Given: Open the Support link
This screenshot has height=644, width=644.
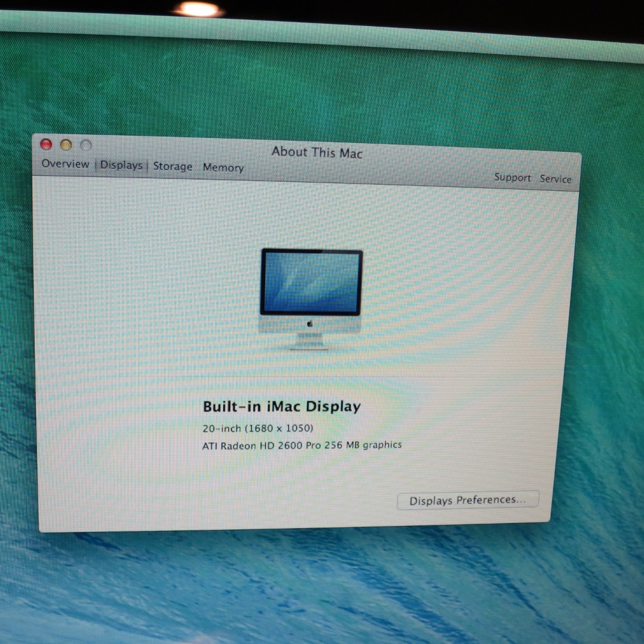Looking at the screenshot, I should pos(512,178).
